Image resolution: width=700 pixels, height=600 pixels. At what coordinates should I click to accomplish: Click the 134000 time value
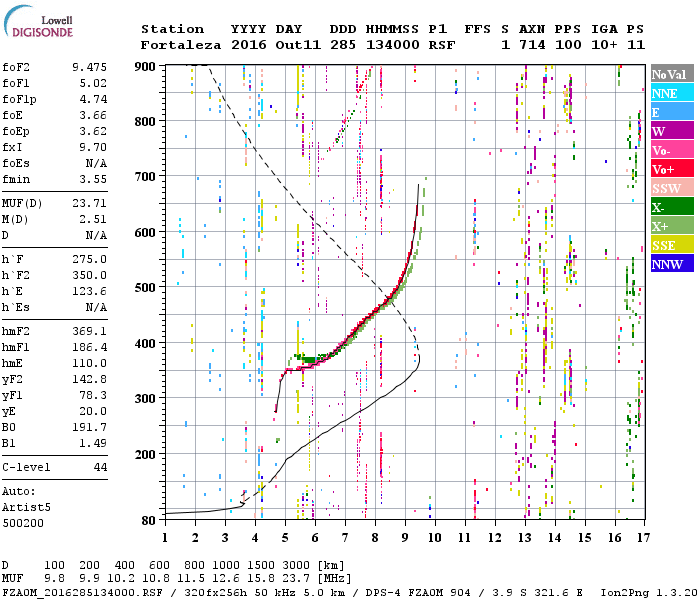tap(393, 45)
